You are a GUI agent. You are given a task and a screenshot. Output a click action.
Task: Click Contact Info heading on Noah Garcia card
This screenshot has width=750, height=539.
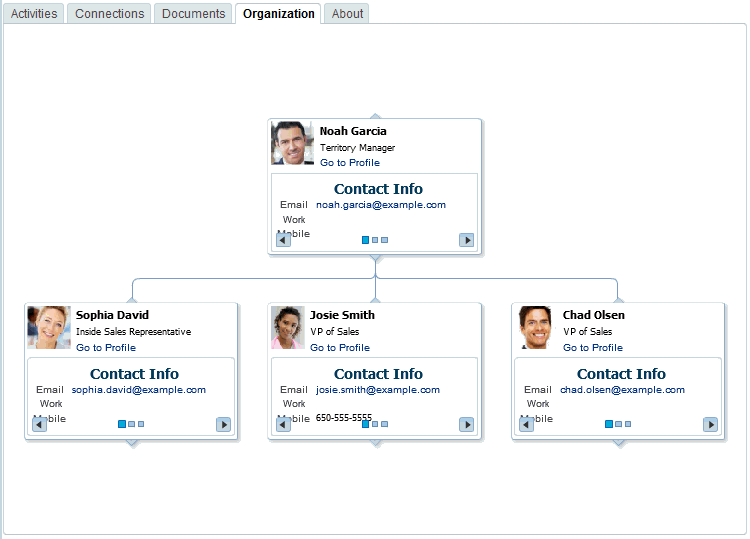point(378,189)
